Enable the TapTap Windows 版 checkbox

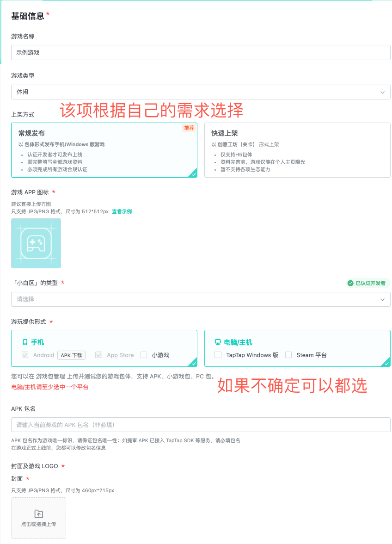218,355
